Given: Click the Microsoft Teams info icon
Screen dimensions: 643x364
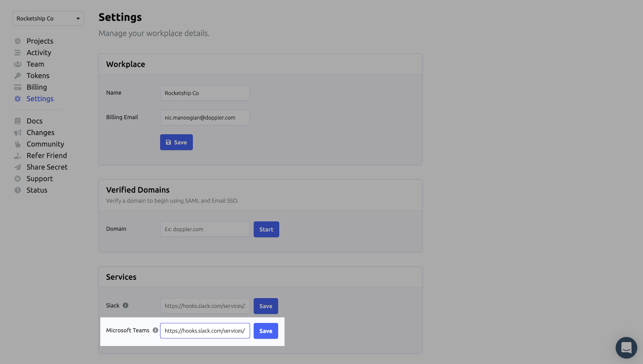Looking at the screenshot, I should pyautogui.click(x=155, y=330).
